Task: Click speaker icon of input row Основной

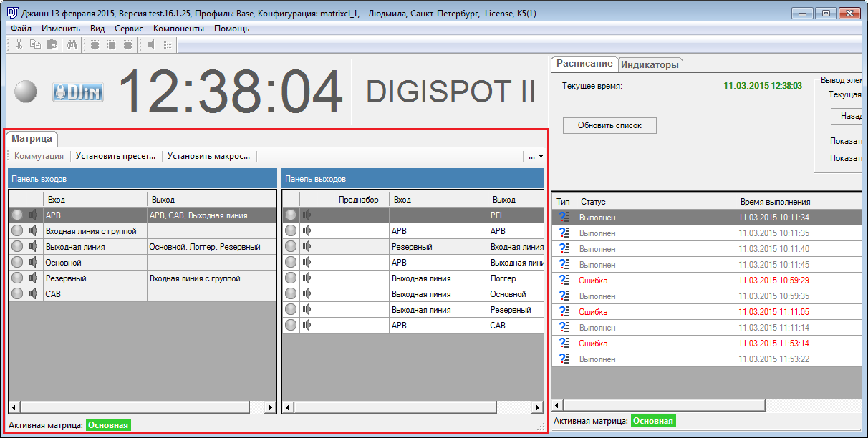Action: pyautogui.click(x=34, y=262)
